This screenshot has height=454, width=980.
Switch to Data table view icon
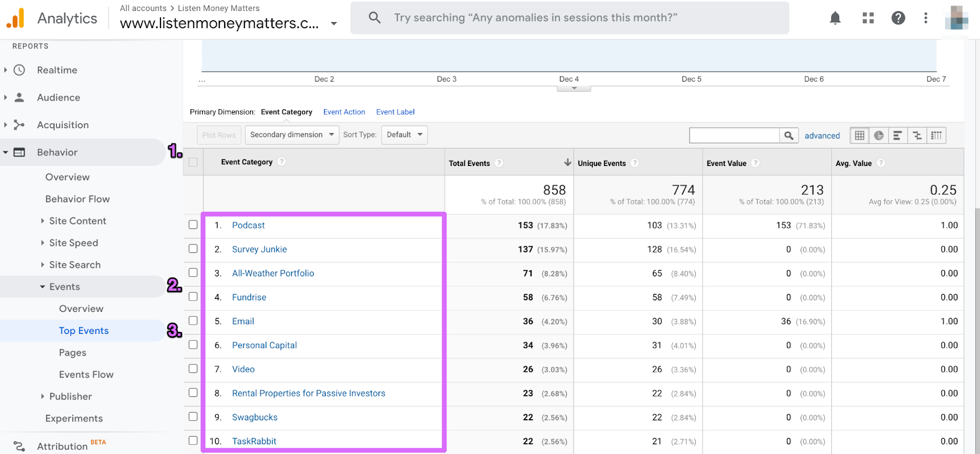(x=859, y=135)
